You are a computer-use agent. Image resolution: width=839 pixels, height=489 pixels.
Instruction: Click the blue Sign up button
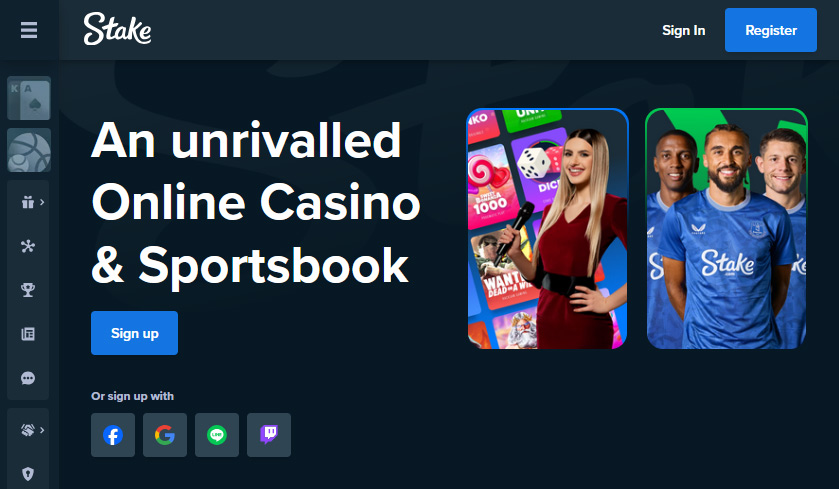click(134, 333)
